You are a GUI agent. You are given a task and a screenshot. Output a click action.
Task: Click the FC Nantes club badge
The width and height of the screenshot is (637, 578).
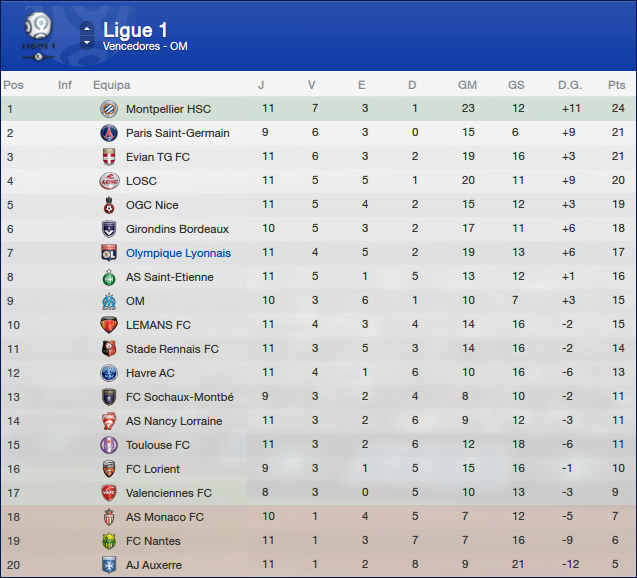click(108, 541)
